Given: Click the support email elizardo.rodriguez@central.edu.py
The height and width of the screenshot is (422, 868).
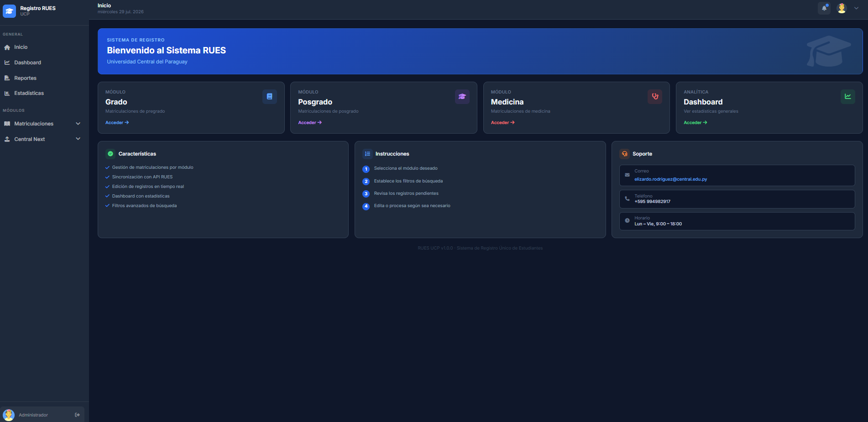Looking at the screenshot, I should 671,179.
